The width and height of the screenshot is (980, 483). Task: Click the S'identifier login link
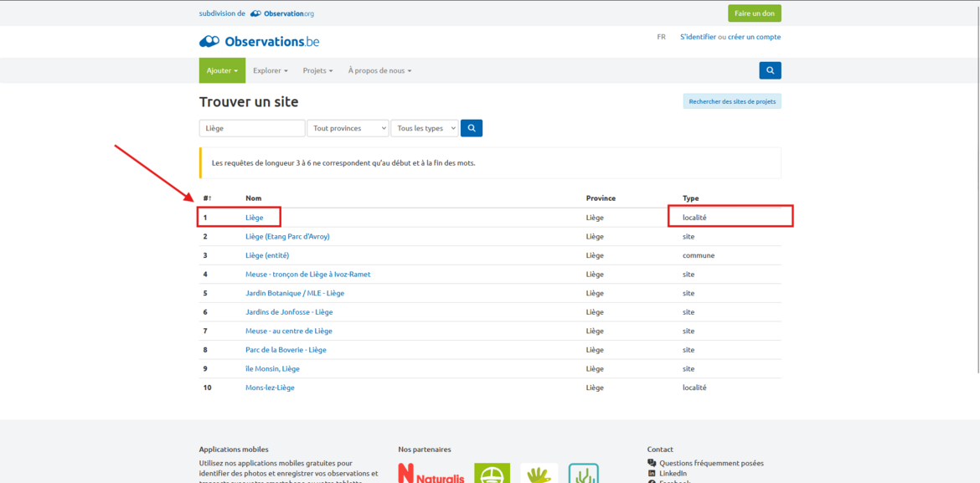click(x=698, y=37)
